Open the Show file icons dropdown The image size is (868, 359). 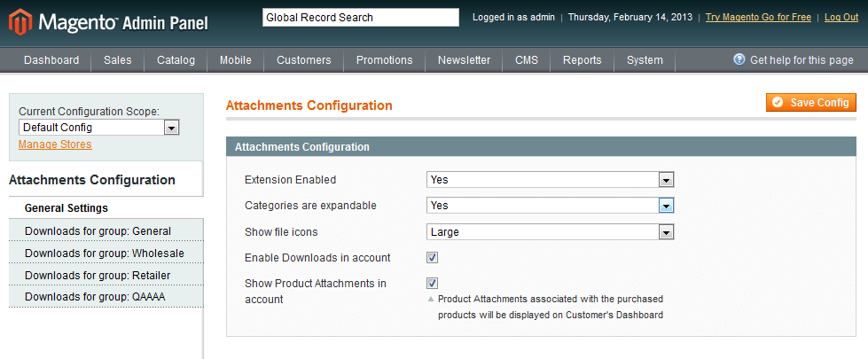coord(550,232)
